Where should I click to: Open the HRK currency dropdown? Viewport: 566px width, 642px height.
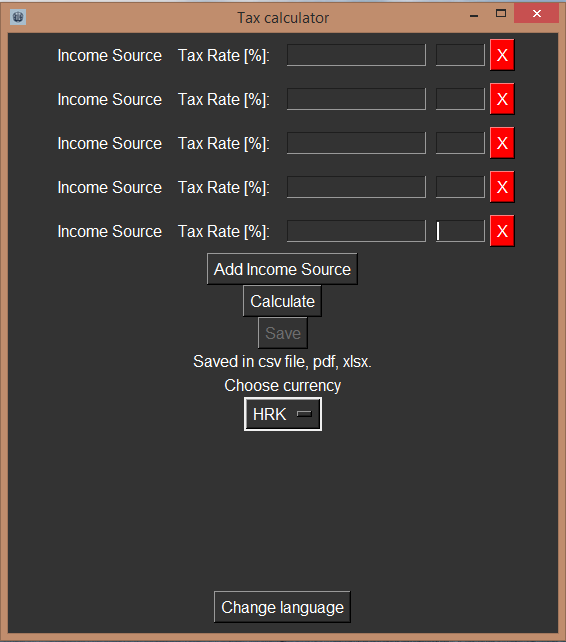pos(283,414)
